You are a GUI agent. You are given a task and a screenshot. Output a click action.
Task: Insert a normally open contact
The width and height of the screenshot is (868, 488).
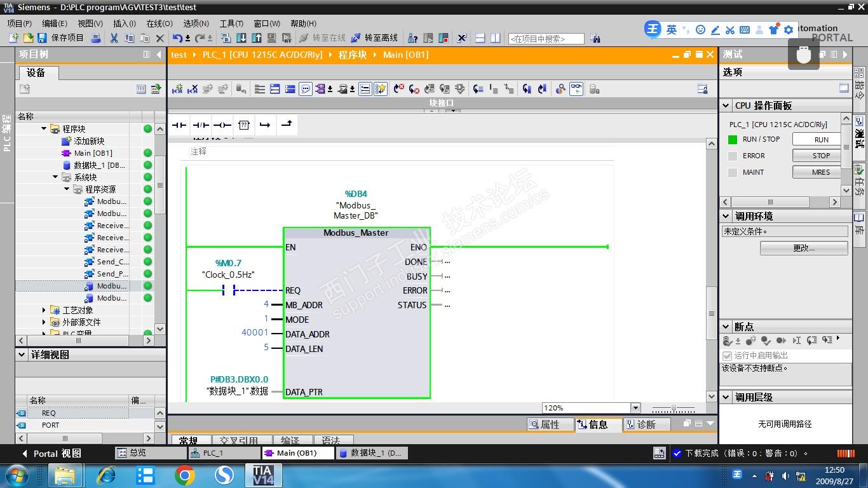coord(179,125)
